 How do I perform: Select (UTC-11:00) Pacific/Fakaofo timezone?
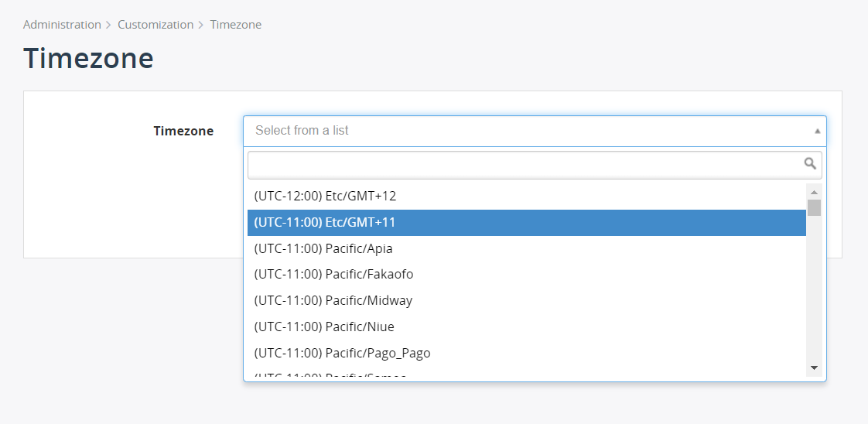tap(526, 275)
